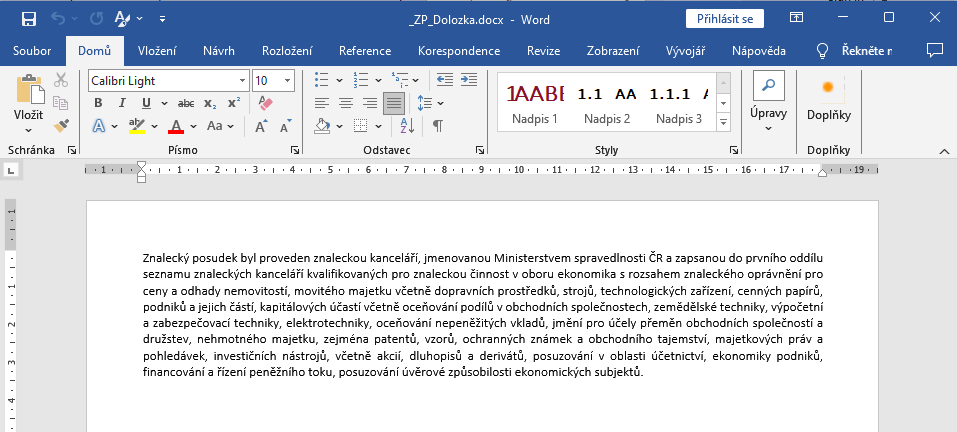Image resolution: width=957 pixels, height=432 pixels.
Task: Apply the Nadpis 3 style
Action: pos(679,104)
